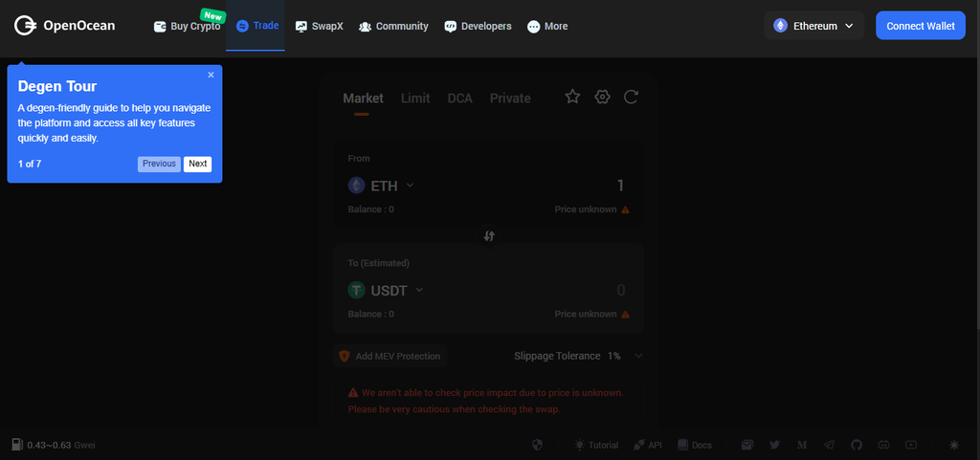Click the security shield icon in footer
980x460 pixels.
(x=536, y=445)
